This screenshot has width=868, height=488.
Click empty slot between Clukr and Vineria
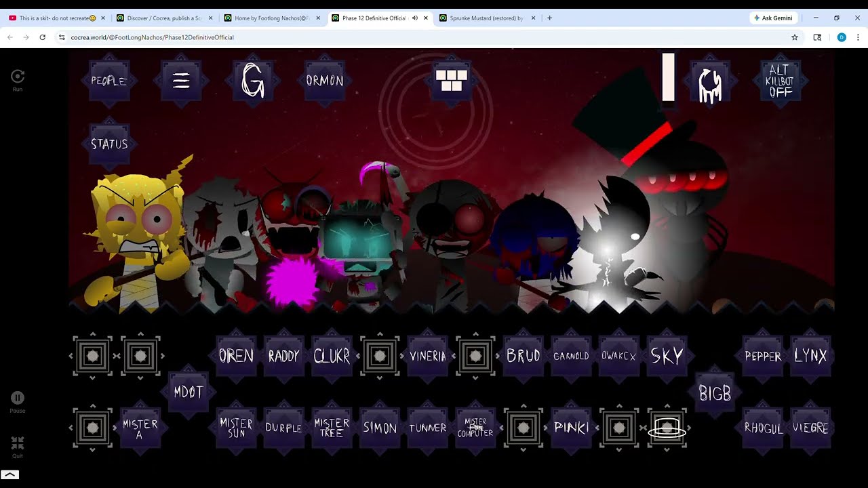pyautogui.click(x=380, y=356)
